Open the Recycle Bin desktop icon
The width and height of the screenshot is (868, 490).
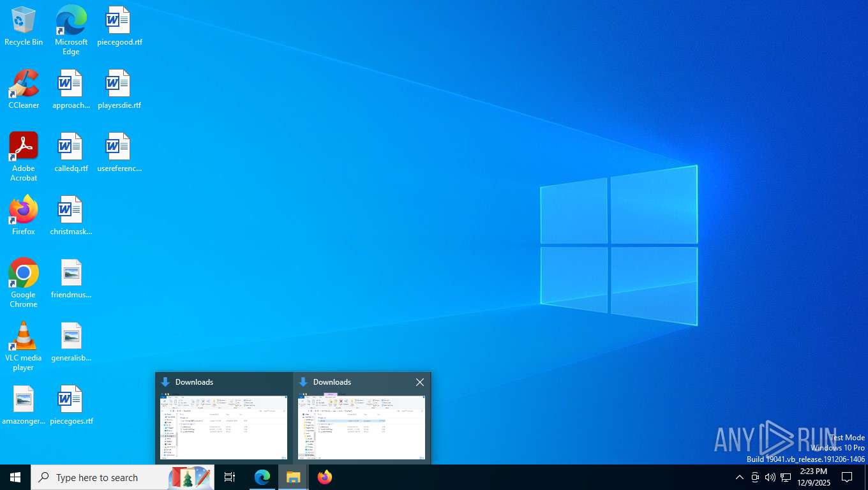tap(24, 27)
